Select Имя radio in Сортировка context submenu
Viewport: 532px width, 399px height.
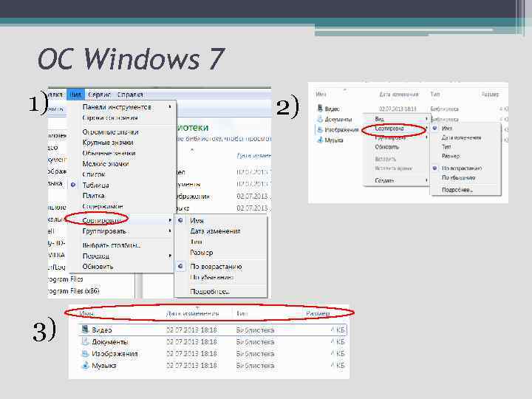pyautogui.click(x=434, y=128)
